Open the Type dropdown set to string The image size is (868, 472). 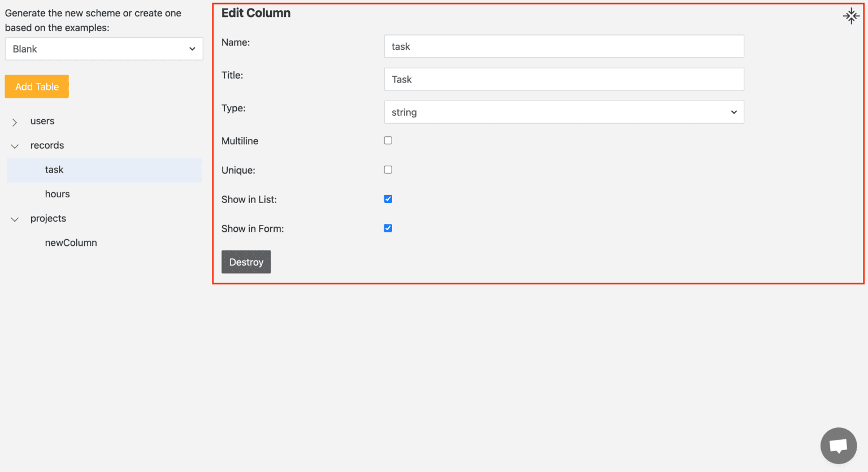point(563,112)
